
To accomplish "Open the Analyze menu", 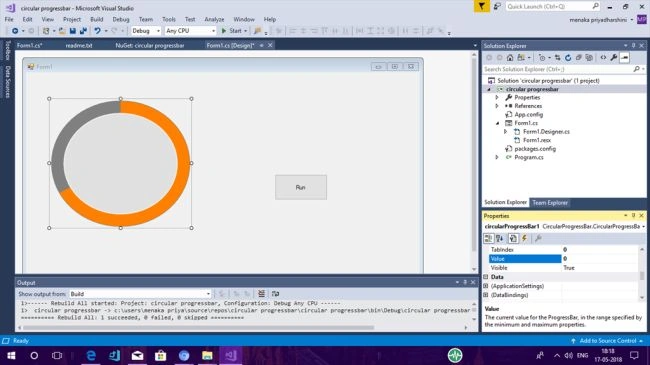I will 214,19.
